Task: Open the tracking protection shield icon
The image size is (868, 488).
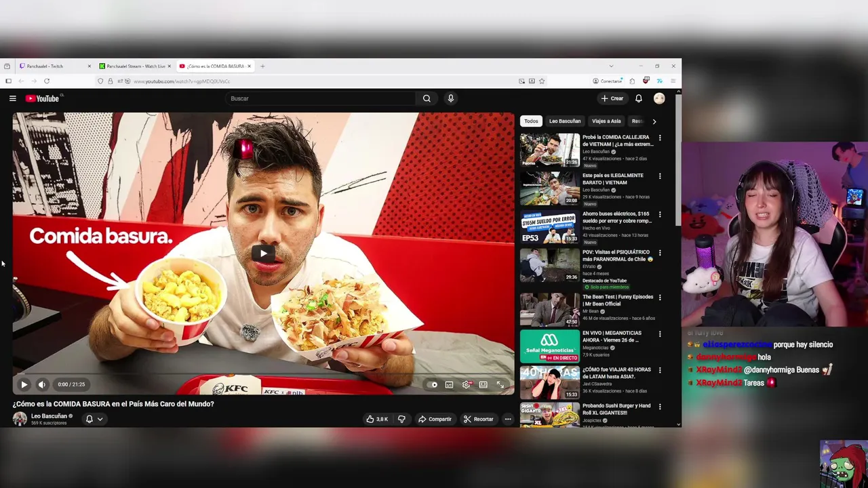Action: tap(100, 81)
